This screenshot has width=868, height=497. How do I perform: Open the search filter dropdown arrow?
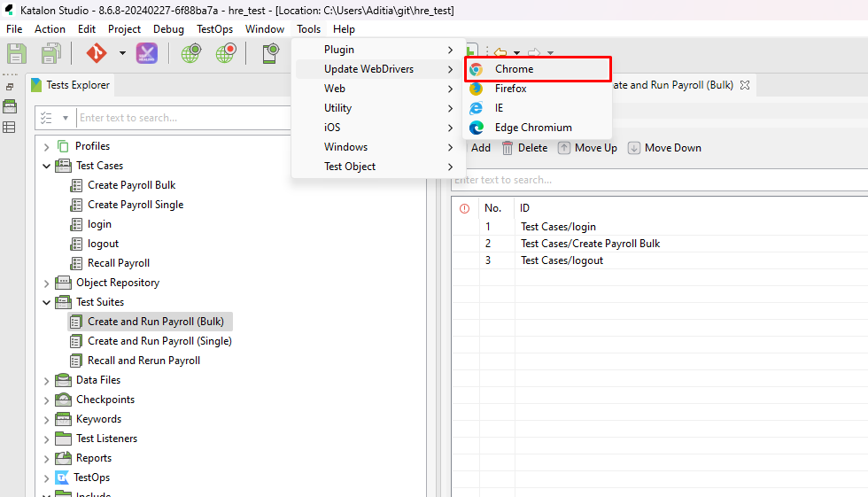point(66,118)
